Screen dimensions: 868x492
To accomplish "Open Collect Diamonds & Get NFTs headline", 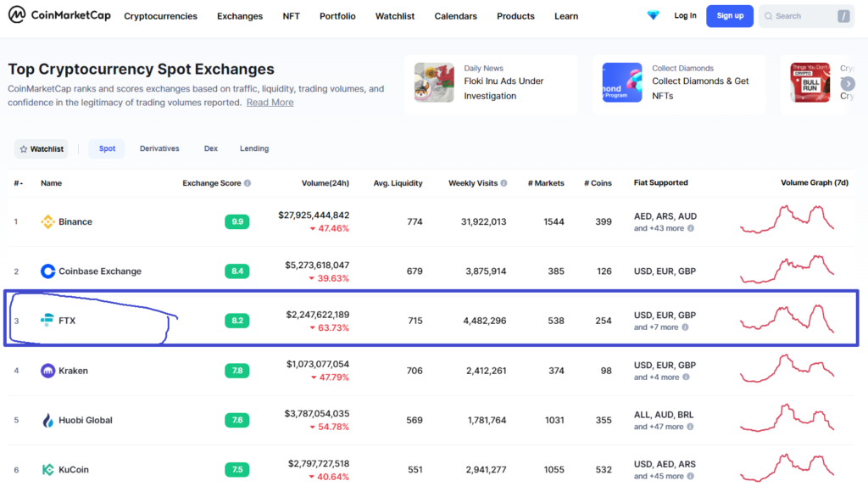I will (700, 88).
